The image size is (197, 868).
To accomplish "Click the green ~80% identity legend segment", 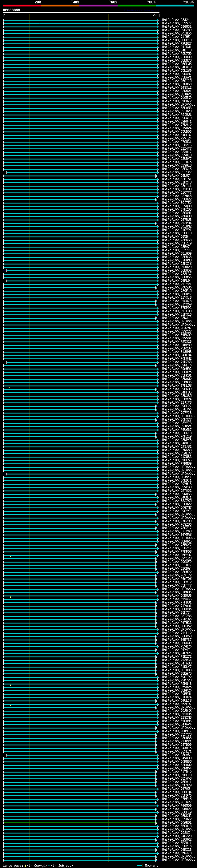I will click(x=137, y=6).
